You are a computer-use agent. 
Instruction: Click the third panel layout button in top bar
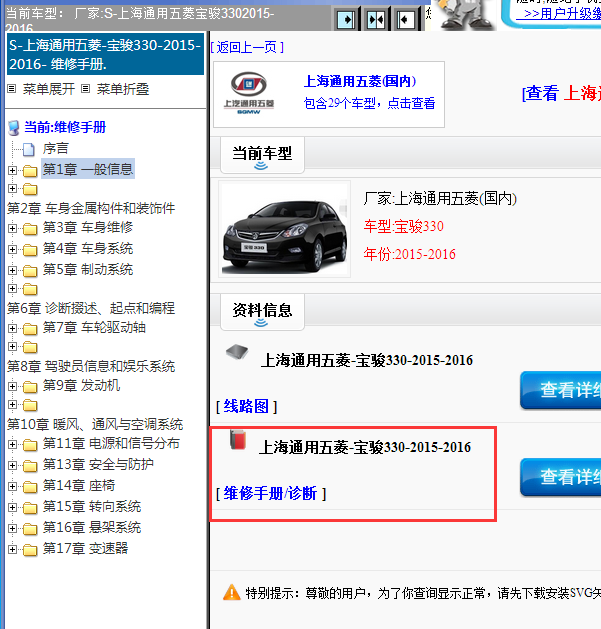pyautogui.click(x=406, y=18)
